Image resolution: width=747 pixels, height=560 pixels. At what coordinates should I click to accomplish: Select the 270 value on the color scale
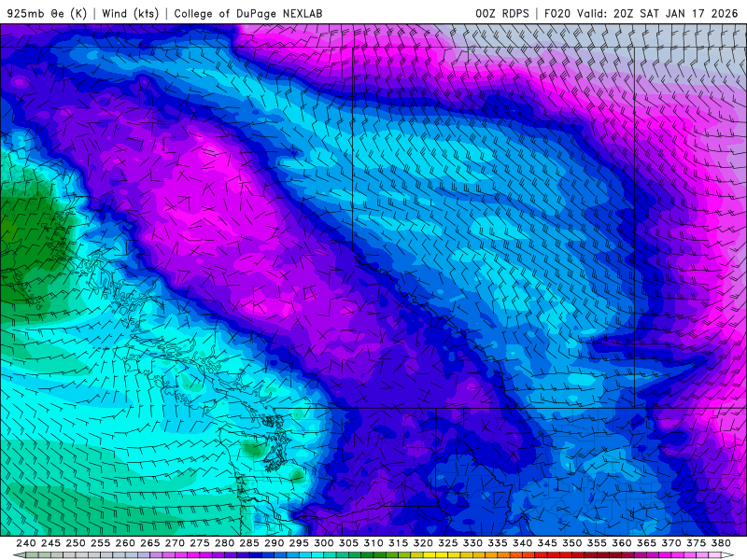(x=175, y=543)
